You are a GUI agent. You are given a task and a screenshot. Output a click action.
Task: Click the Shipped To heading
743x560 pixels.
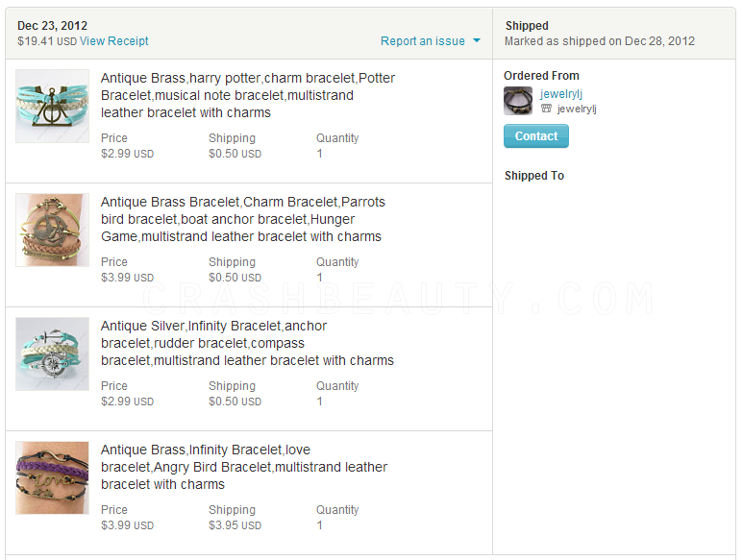pos(534,176)
